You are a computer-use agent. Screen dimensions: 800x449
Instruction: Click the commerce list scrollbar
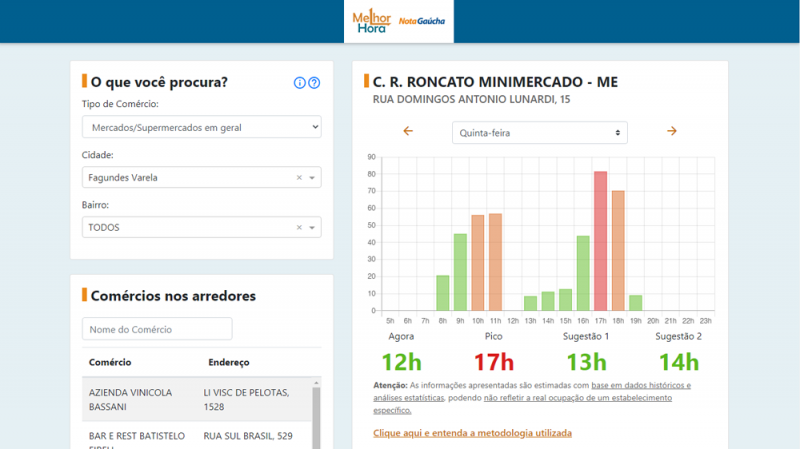pyautogui.click(x=316, y=416)
